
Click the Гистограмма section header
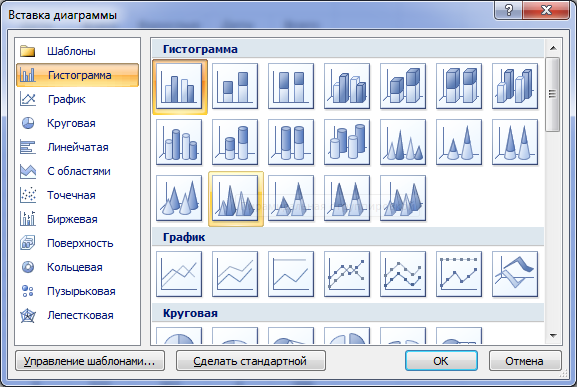coord(348,49)
